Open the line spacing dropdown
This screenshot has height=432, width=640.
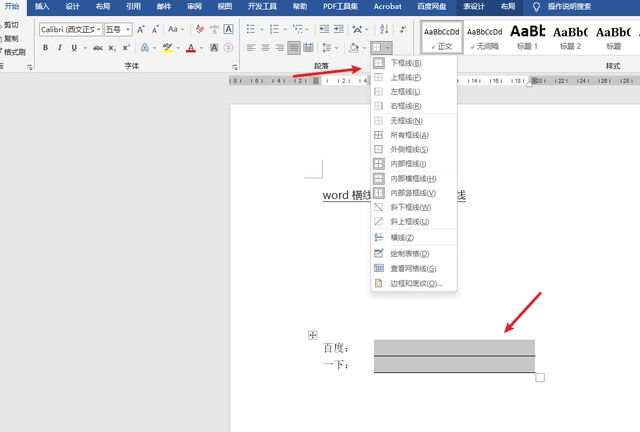330,48
